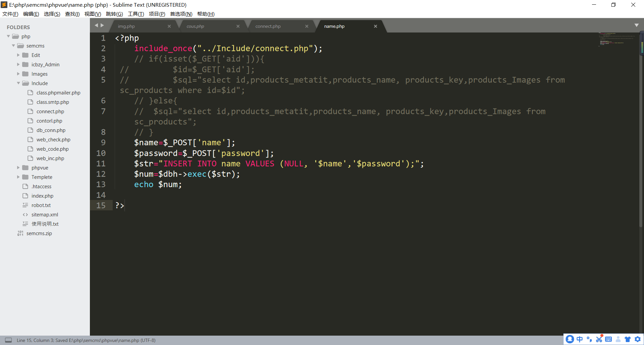Collapse the semcms folder

13,46
